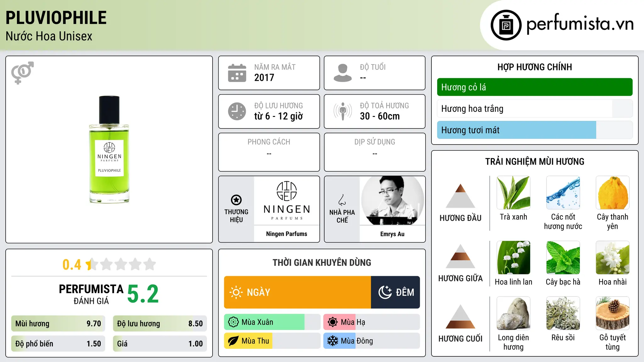The width and height of the screenshot is (644, 362).
Task: Click the Mùa Hạ season label
Action: [x=353, y=322]
